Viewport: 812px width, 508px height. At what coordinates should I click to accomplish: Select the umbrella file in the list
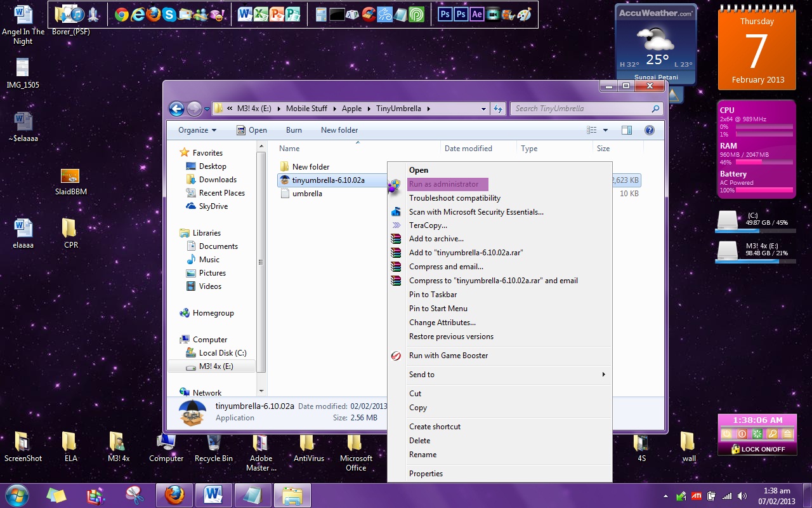click(307, 194)
